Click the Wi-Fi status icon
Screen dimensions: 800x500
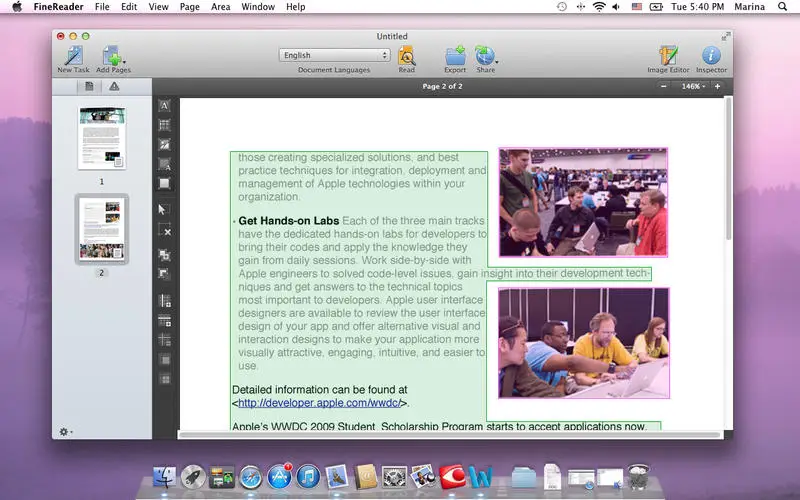pyautogui.click(x=599, y=7)
